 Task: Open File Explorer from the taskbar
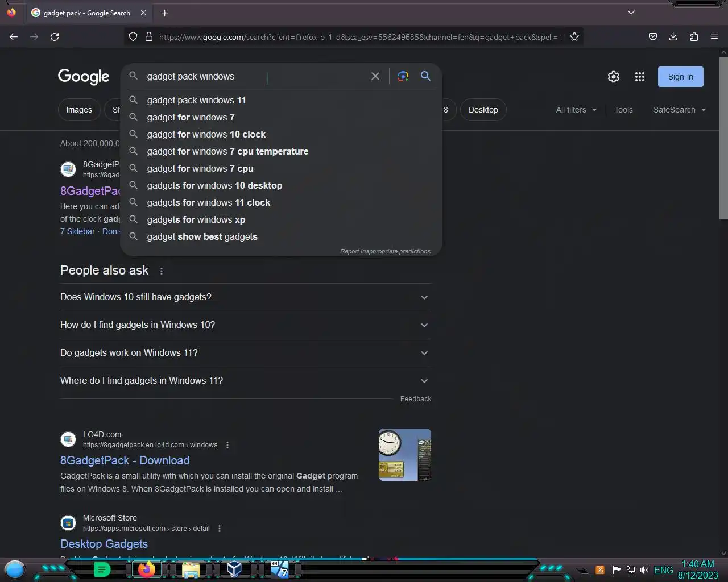(191, 569)
